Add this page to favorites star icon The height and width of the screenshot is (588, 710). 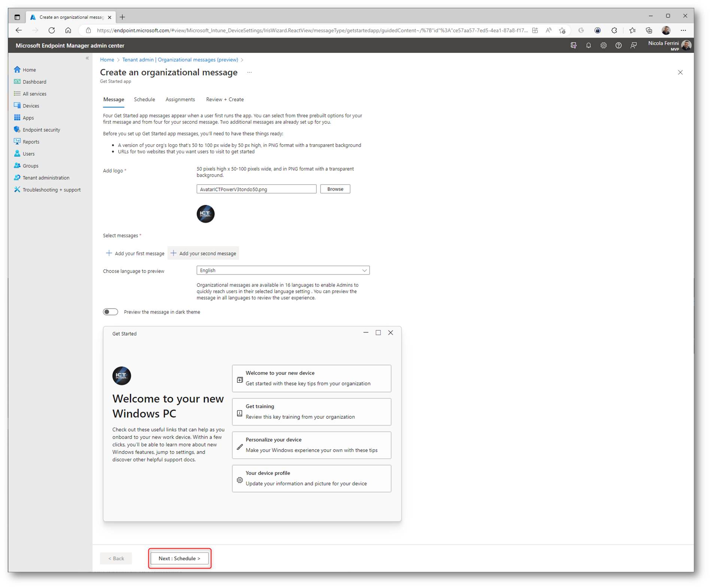562,30
